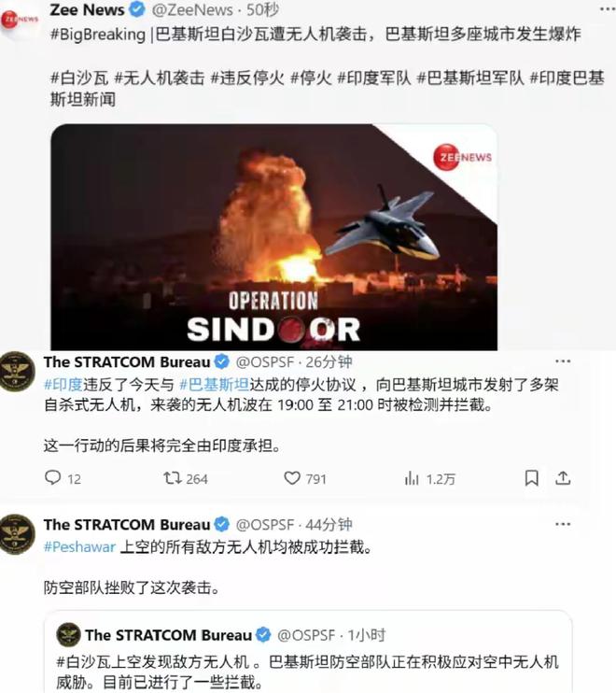Open the #Peshawar hashtag link

(79, 547)
